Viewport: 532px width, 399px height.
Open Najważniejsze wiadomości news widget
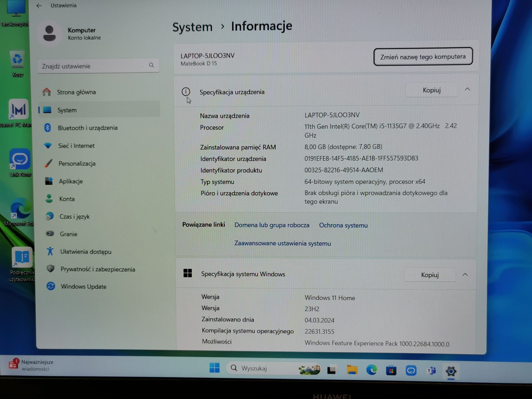click(x=31, y=365)
